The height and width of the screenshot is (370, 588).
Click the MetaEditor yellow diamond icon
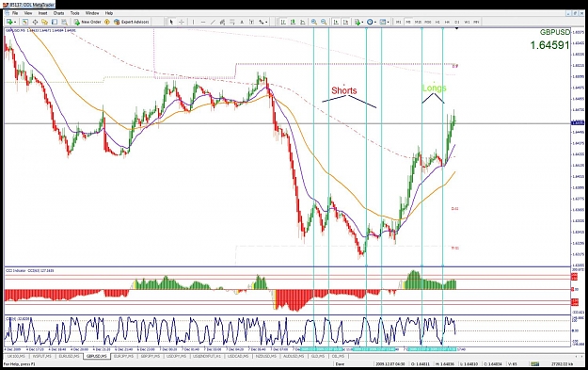[107, 23]
